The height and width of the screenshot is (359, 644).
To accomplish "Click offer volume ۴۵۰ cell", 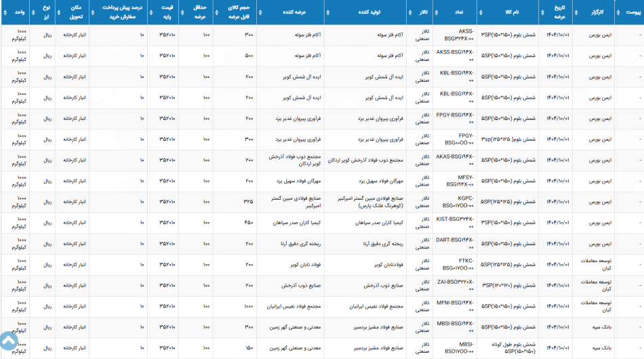I will pos(235,223).
